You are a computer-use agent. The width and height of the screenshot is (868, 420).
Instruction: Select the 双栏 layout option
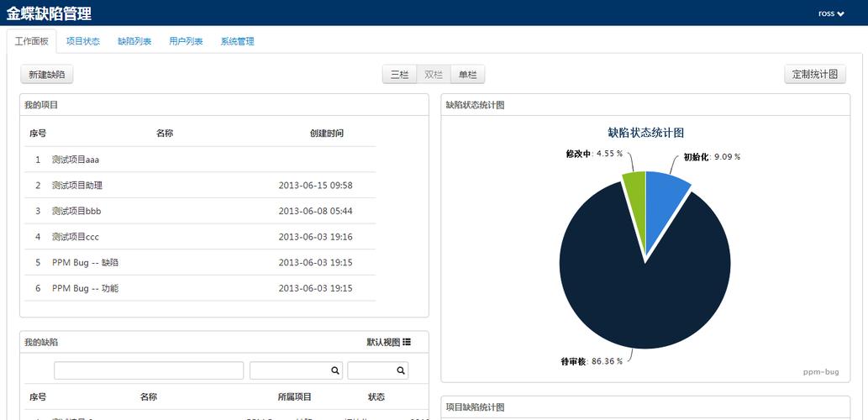tap(434, 75)
